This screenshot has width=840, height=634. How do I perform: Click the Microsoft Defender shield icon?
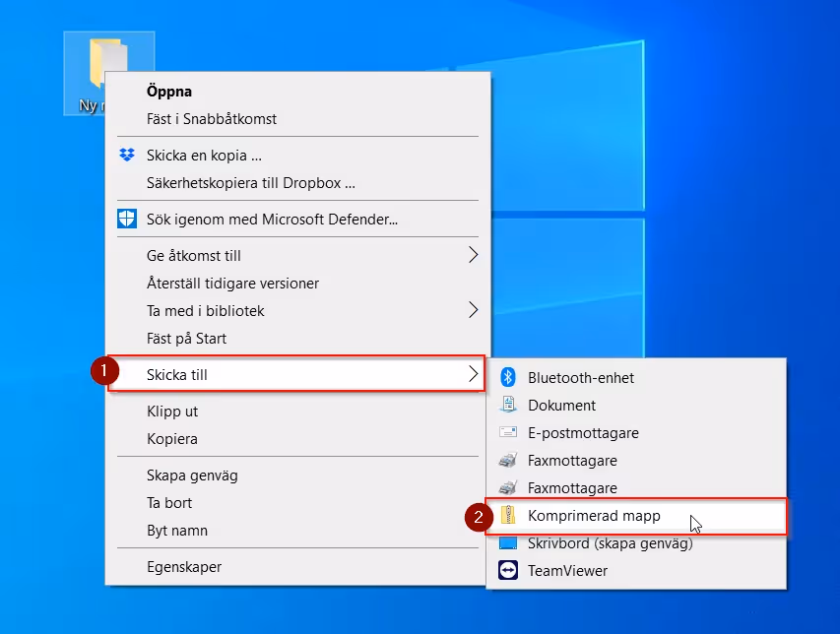tap(127, 219)
